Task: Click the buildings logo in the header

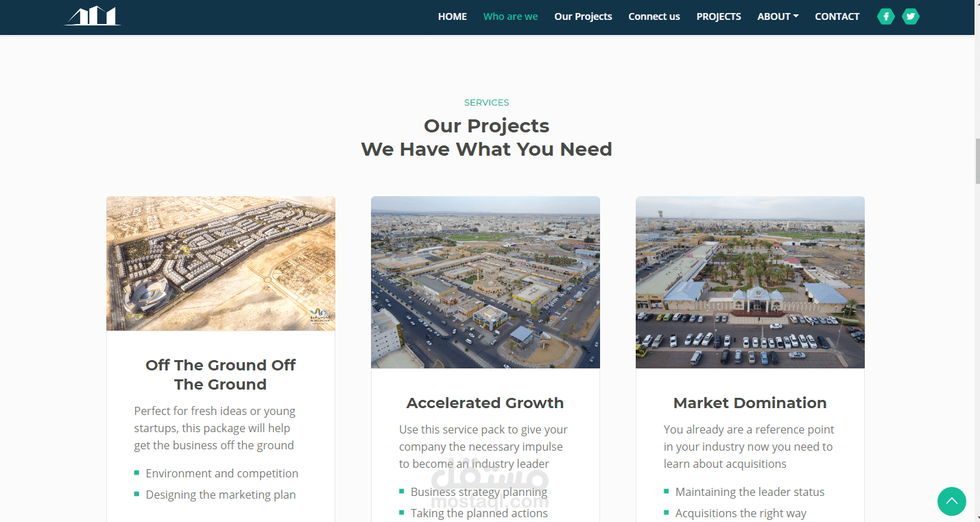Action: click(93, 16)
